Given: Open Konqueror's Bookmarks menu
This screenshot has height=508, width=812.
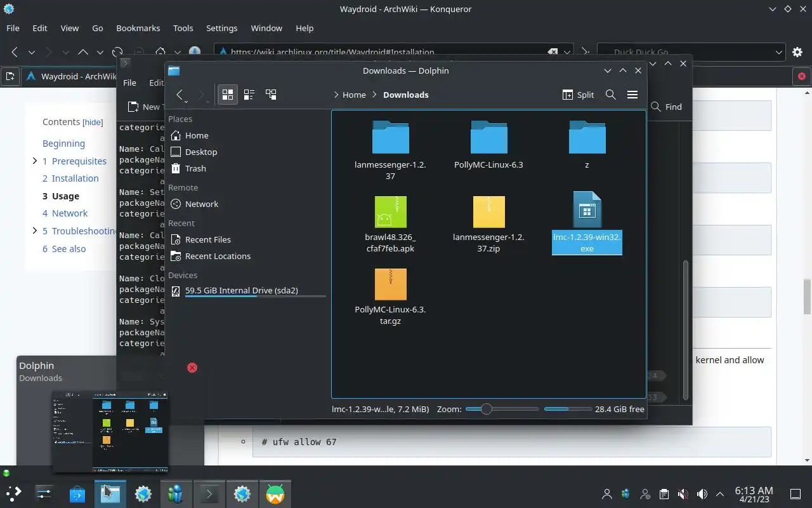Looking at the screenshot, I should 138,28.
